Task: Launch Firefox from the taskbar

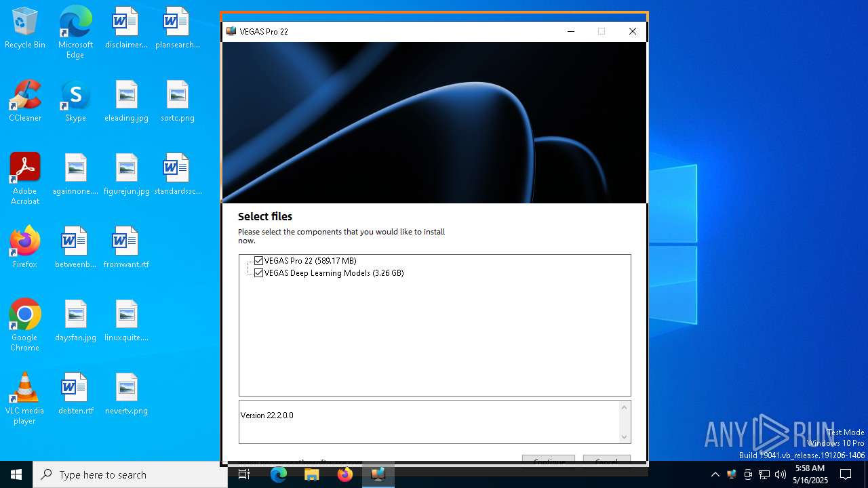Action: click(x=344, y=474)
